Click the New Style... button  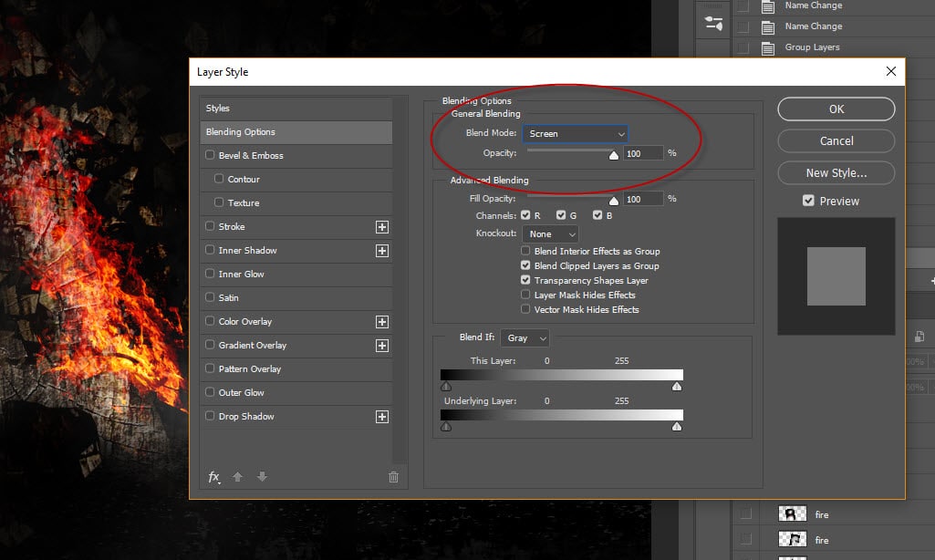(x=836, y=172)
